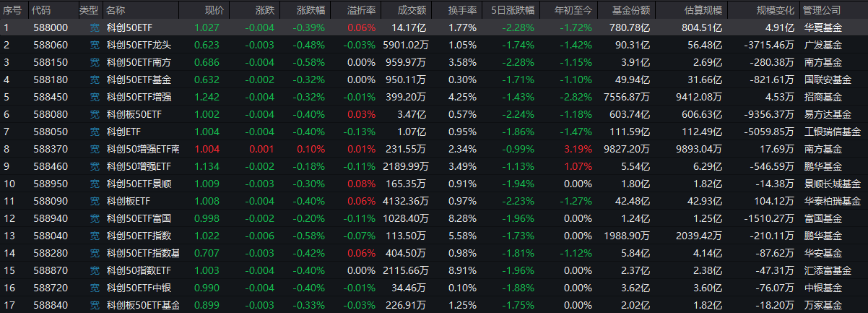Sort by 溢折率 column header

point(361,11)
